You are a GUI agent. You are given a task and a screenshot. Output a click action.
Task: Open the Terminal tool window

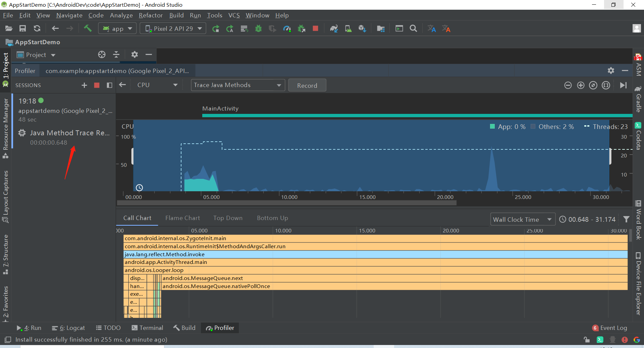pyautogui.click(x=147, y=328)
